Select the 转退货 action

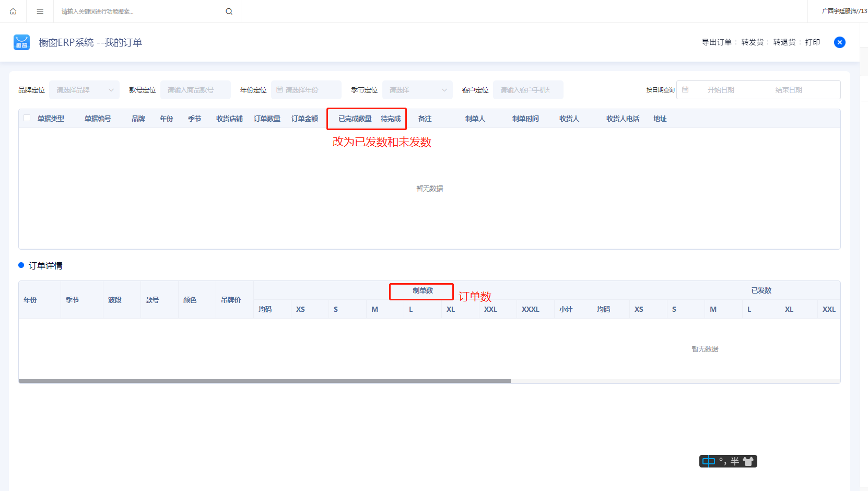(x=784, y=42)
